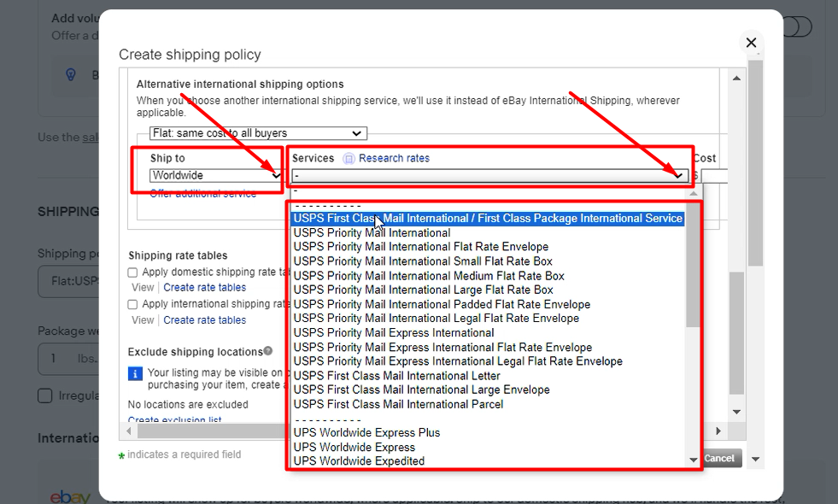Choose USPS Priority Mail International Large Flat Rate Box
The height and width of the screenshot is (504, 838).
[x=424, y=290]
